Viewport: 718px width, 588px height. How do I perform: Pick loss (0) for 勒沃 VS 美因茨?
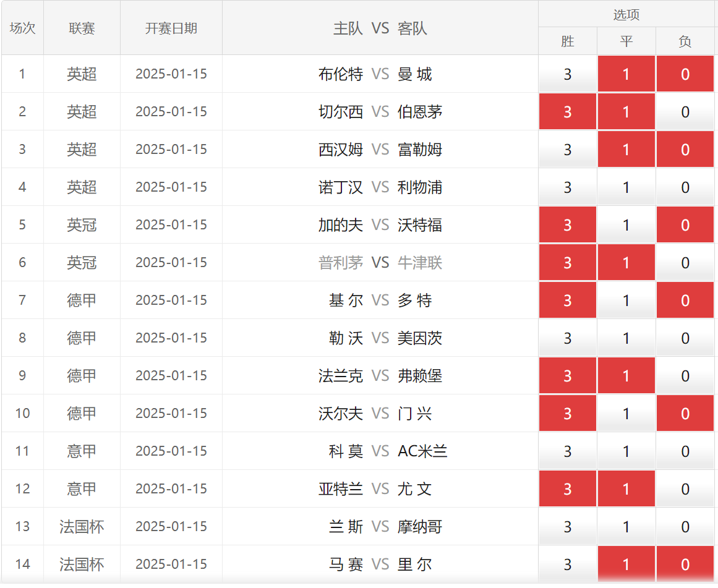coord(685,338)
